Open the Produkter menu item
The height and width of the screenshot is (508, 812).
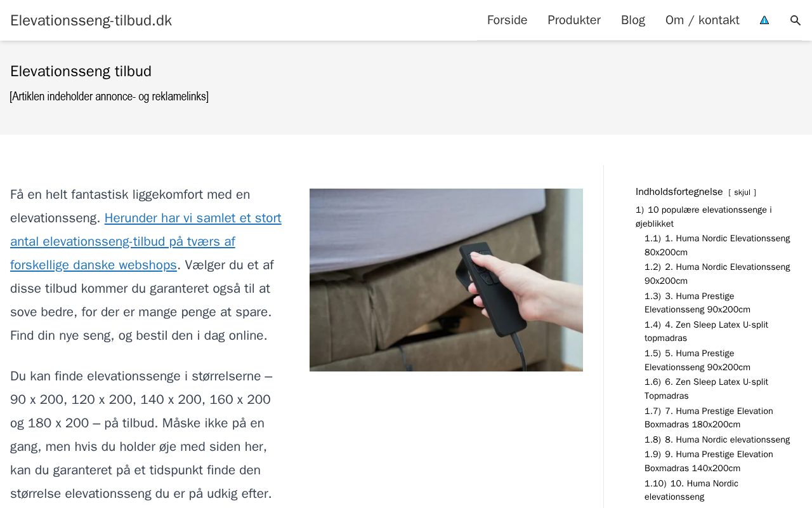pos(574,20)
